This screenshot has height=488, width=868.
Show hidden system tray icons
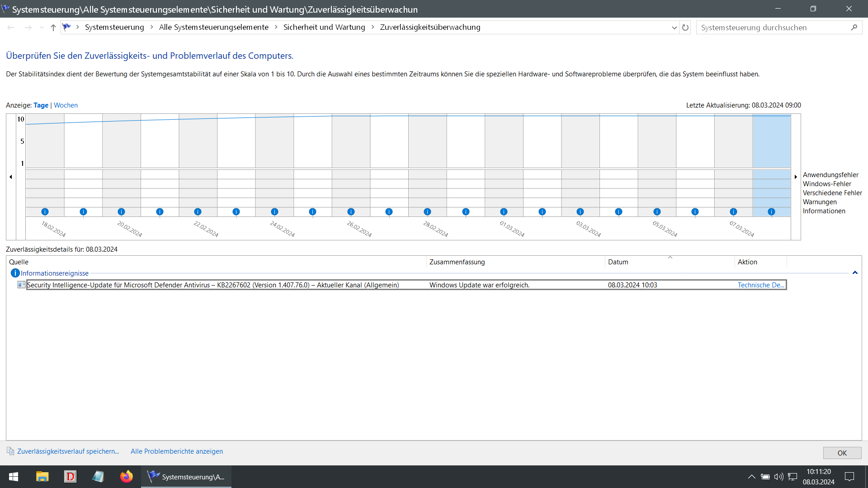click(x=751, y=477)
